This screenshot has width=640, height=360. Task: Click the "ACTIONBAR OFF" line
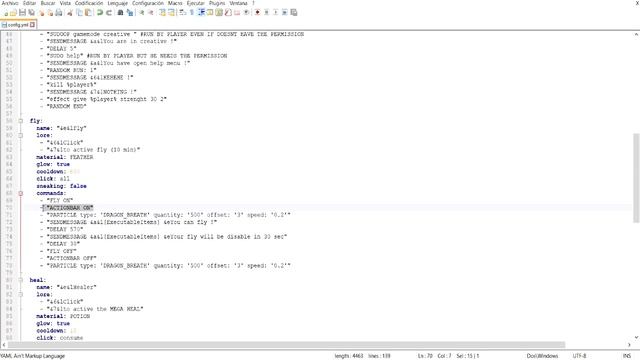coord(71,258)
